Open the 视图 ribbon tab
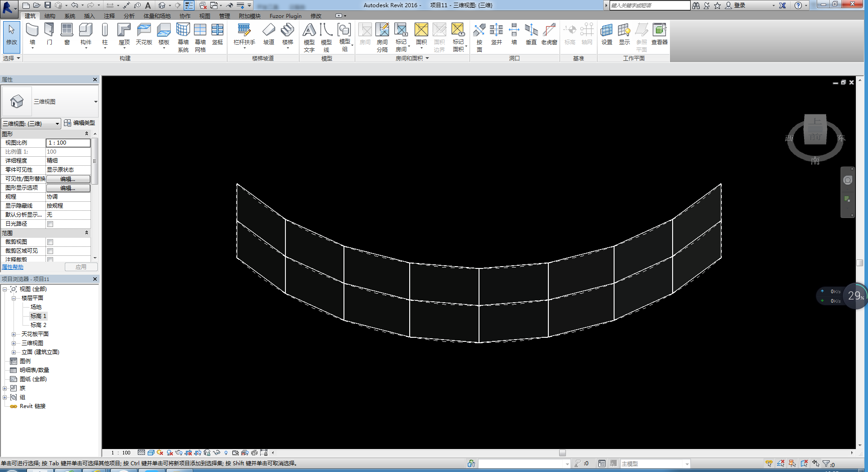This screenshot has height=472, width=868. tap(204, 16)
